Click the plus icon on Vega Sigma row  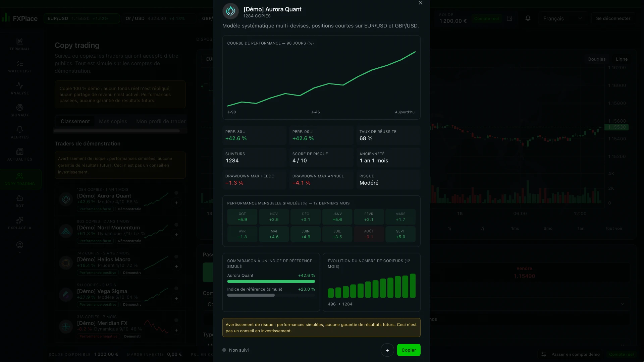pos(176,298)
